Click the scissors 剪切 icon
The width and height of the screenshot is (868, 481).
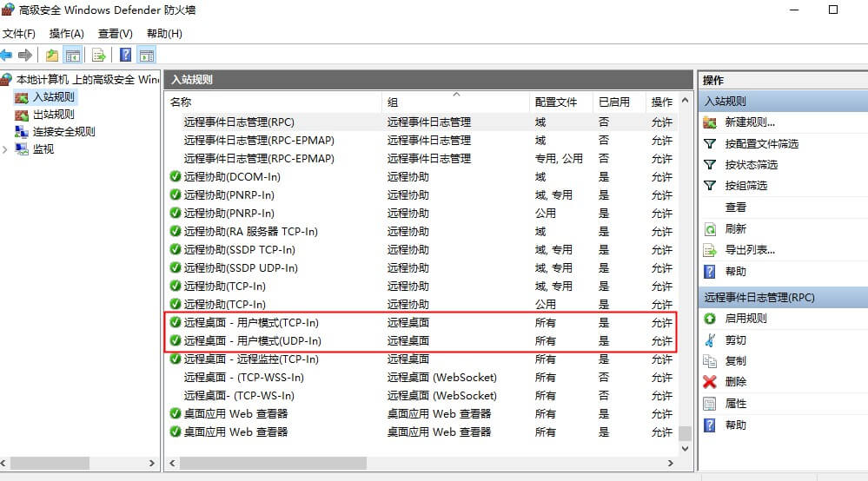(x=710, y=340)
